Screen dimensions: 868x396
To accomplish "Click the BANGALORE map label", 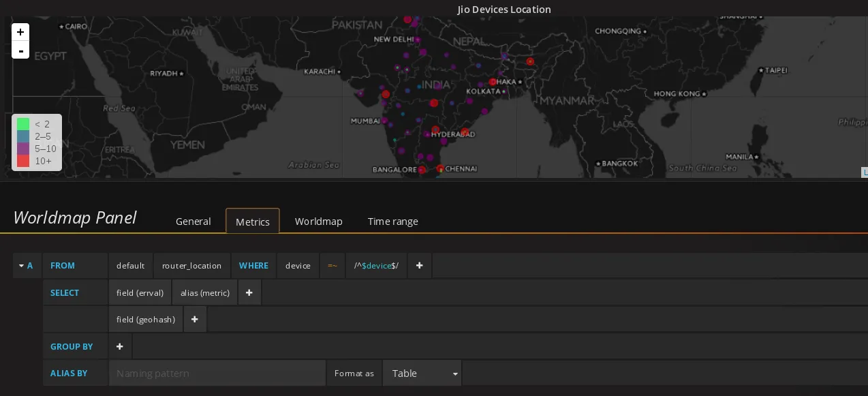I will click(394, 169).
